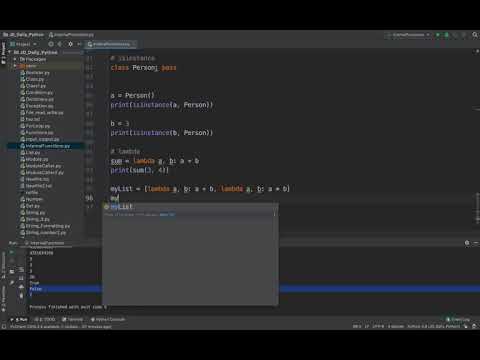The width and height of the screenshot is (480, 360).
Task: Open input_output.py in the project tree
Action: pos(40,139)
